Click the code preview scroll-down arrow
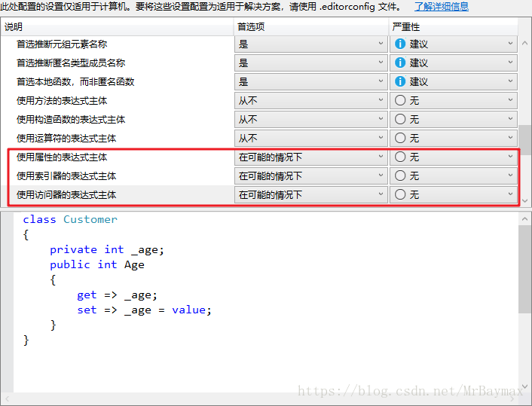The image size is (532, 406). coord(525,386)
